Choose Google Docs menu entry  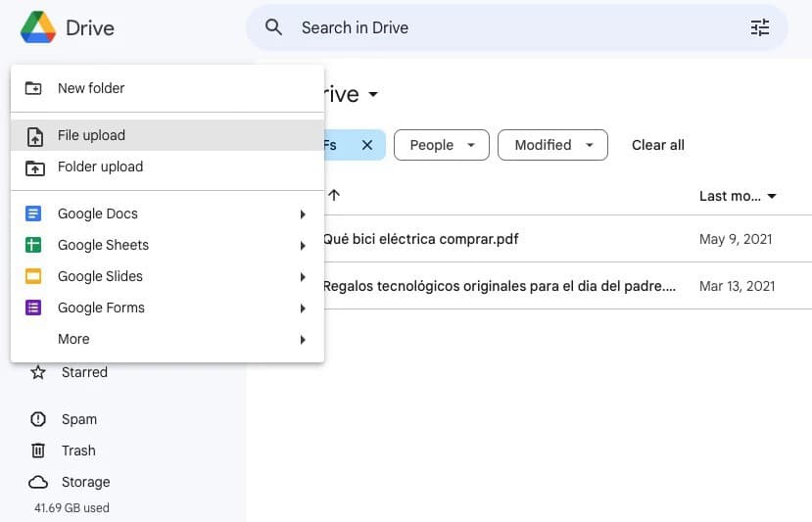click(x=167, y=214)
